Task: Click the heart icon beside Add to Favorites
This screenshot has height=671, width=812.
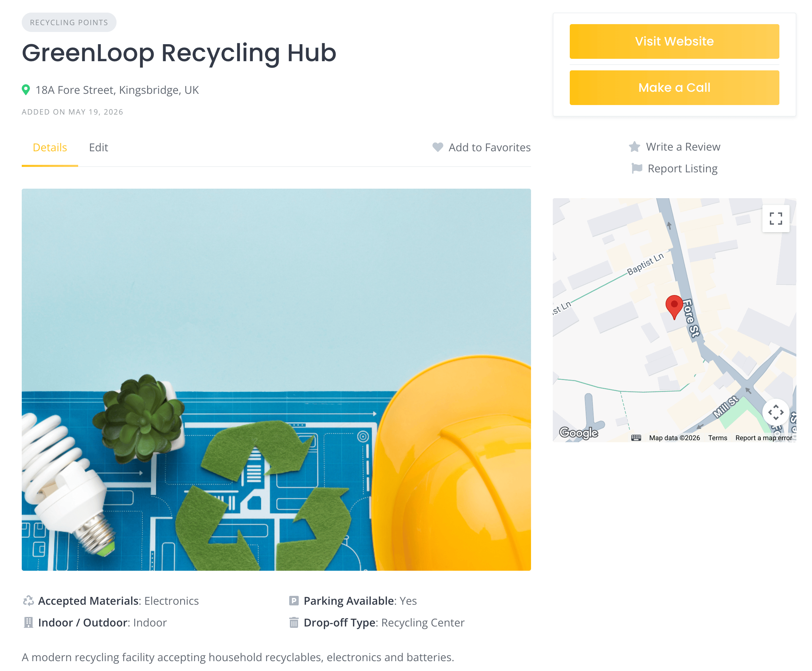Action: click(437, 147)
